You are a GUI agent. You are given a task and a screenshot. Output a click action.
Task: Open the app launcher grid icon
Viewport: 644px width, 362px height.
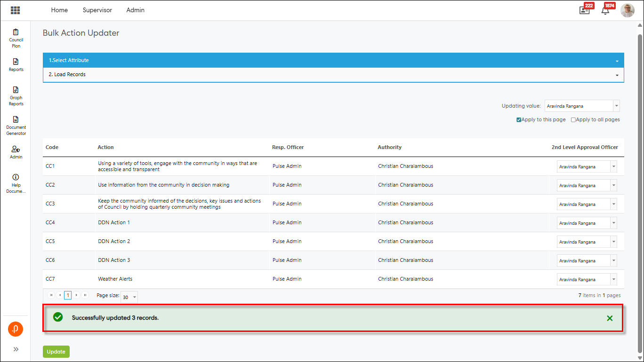point(15,10)
